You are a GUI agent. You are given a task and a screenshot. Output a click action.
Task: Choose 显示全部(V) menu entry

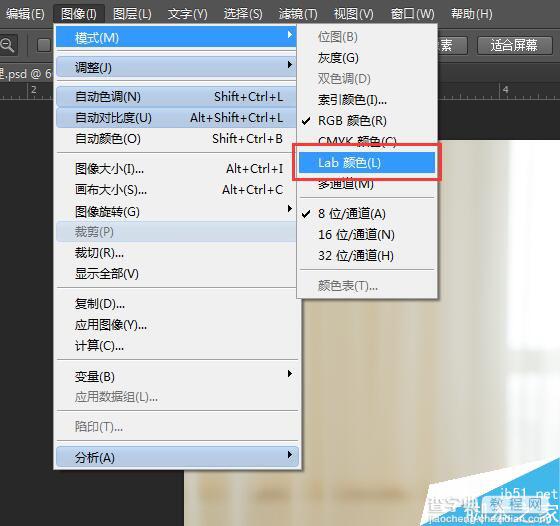[176, 274]
